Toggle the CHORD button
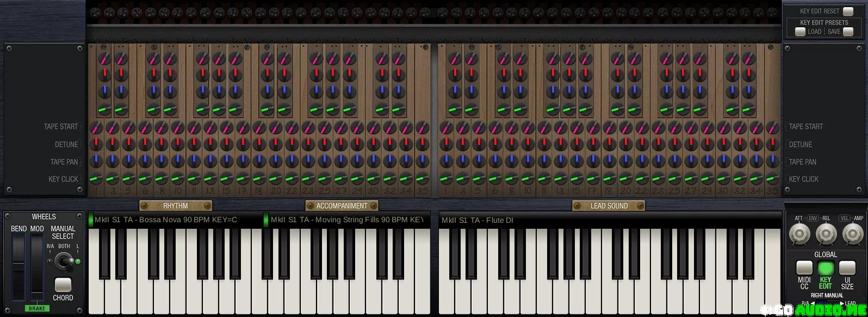 coord(63,285)
